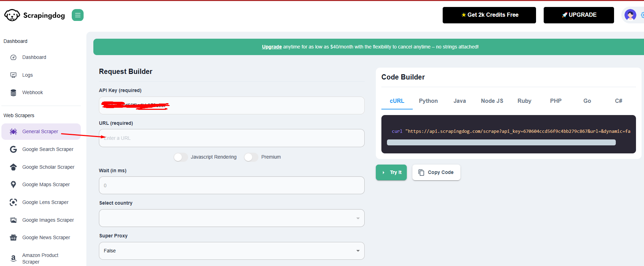Open Google Images Scraper
644x266 pixels.
coord(41,220)
